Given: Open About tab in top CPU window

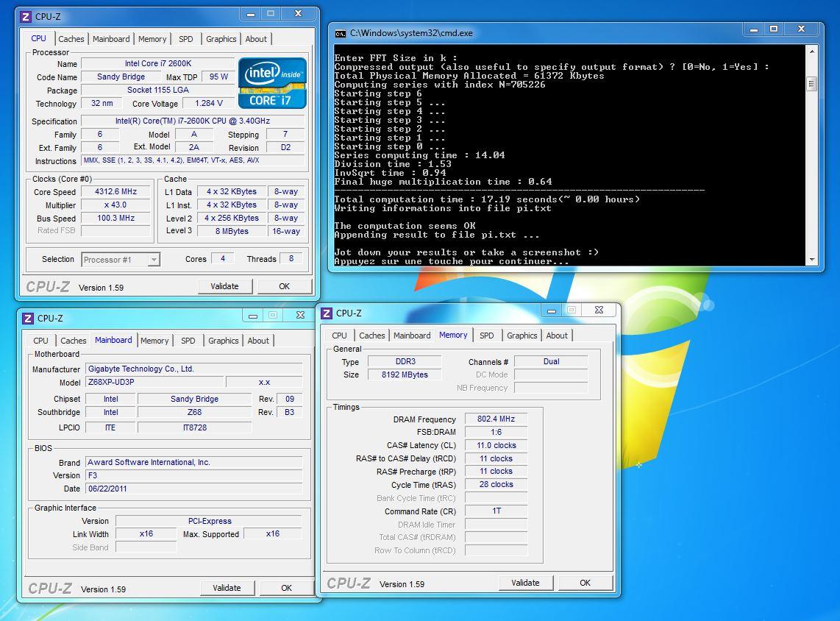Looking at the screenshot, I should coord(256,39).
